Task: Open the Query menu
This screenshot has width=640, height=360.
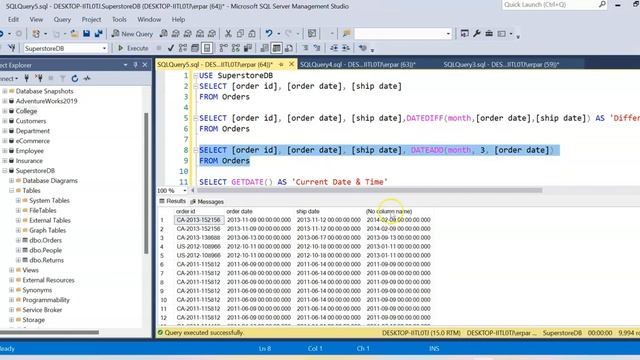Action: tap(62, 19)
